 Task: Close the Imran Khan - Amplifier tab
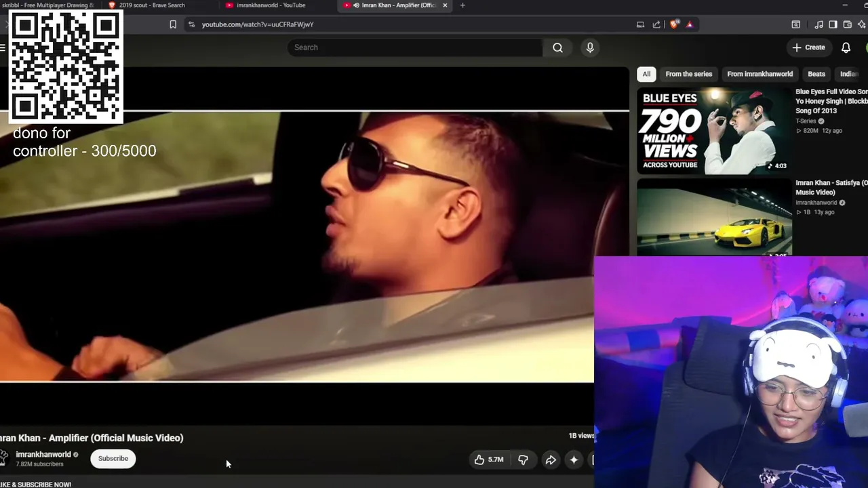tap(445, 5)
